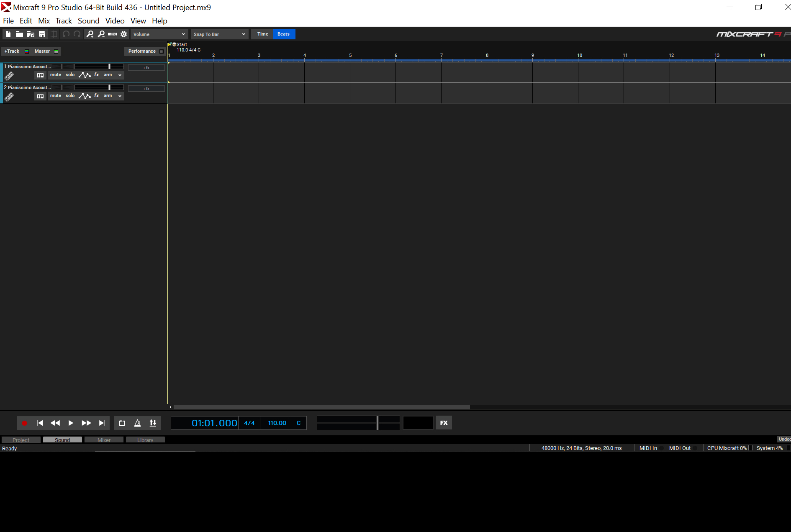The height and width of the screenshot is (532, 791).
Task: Click track 2 instrument synth image
Action: coord(9,97)
